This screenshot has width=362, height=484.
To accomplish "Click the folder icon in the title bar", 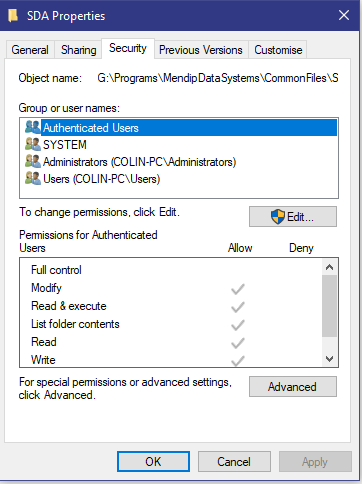I will point(13,15).
